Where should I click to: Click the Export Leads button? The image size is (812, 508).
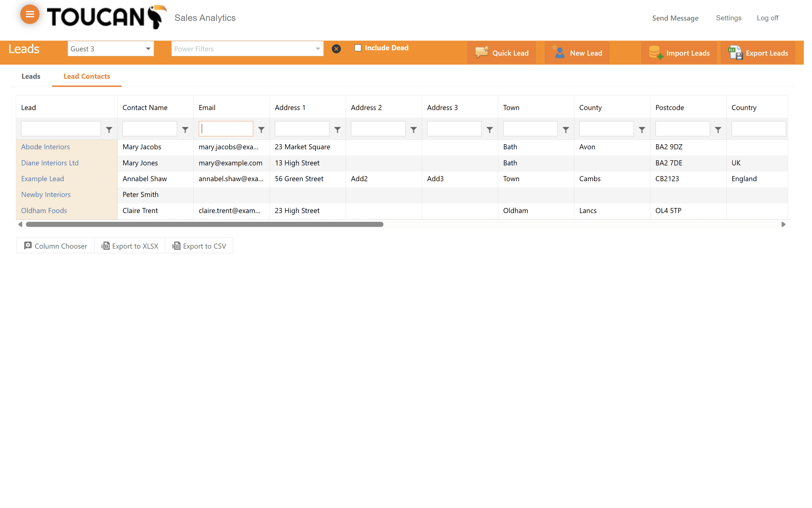pyautogui.click(x=758, y=53)
